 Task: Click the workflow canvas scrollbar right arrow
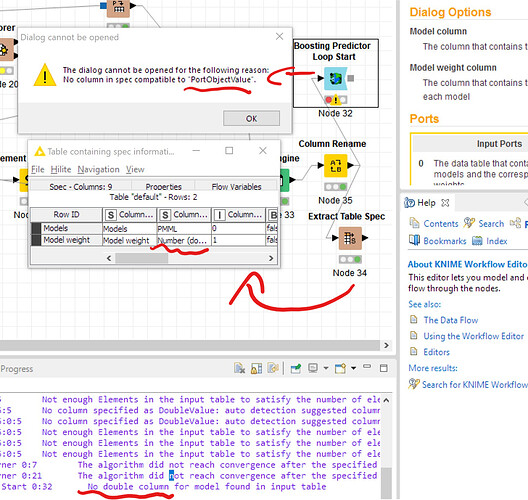(x=386, y=345)
